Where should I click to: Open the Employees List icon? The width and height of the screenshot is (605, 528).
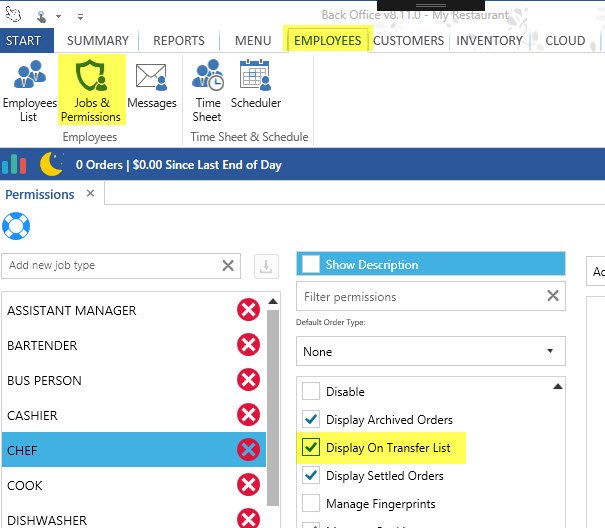coord(29,78)
